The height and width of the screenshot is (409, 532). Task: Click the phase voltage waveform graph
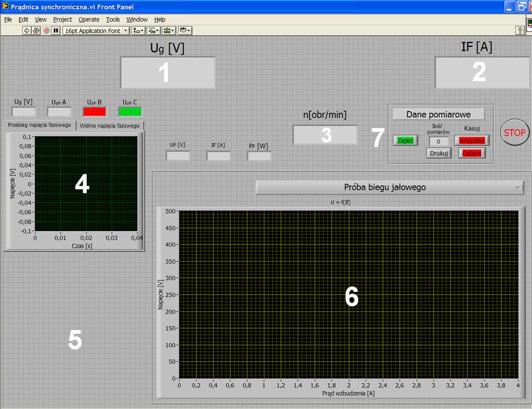click(86, 184)
